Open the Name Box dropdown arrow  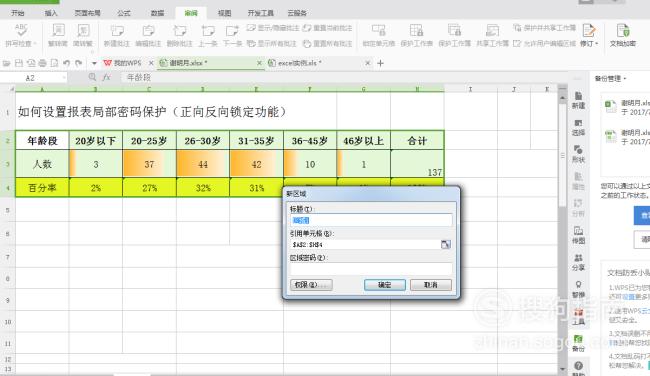pos(64,78)
